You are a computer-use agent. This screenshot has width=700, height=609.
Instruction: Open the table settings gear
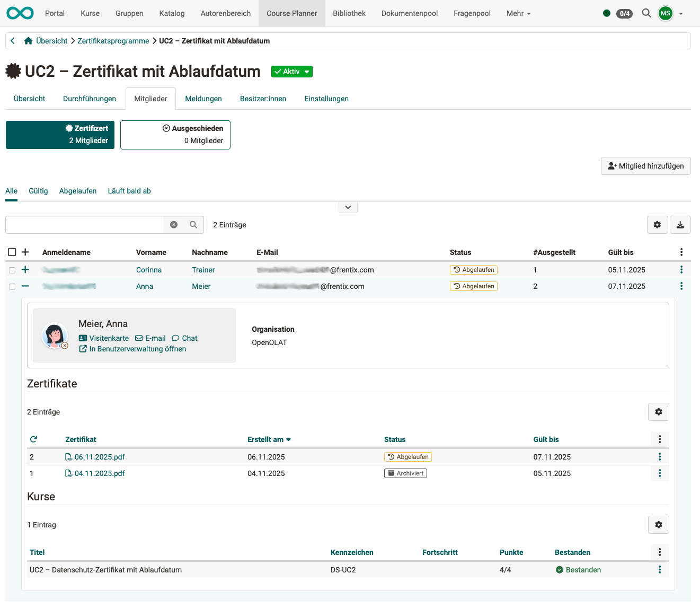(x=657, y=224)
